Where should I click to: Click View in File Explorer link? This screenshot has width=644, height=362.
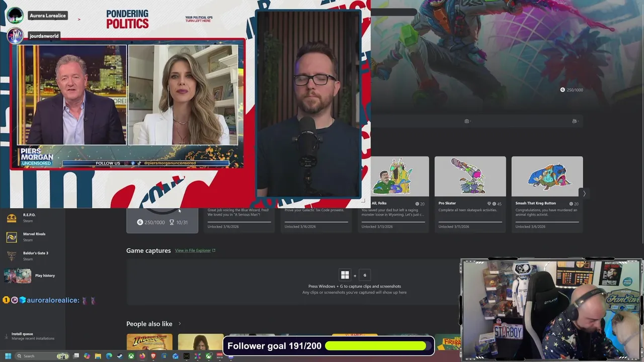[195, 250]
